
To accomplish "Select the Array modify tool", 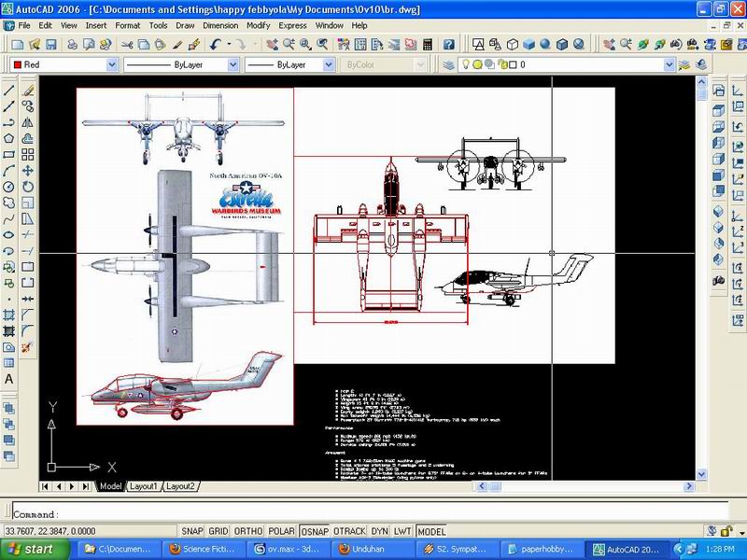I will (28, 155).
